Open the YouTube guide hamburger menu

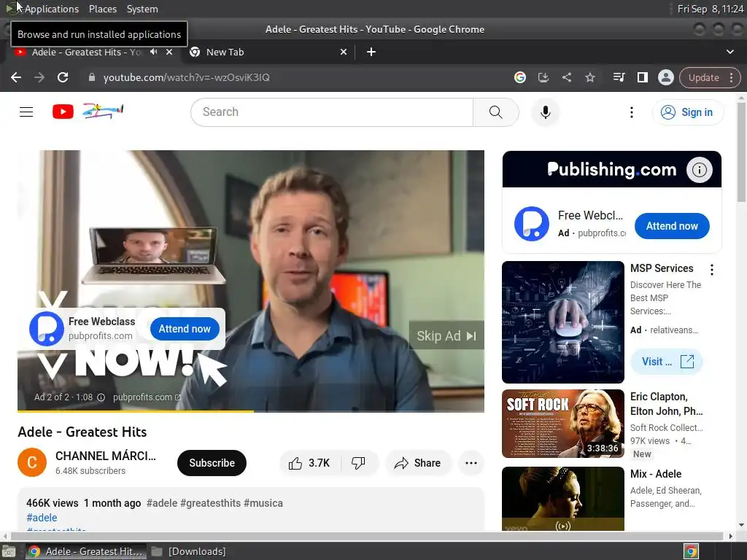[26, 112]
